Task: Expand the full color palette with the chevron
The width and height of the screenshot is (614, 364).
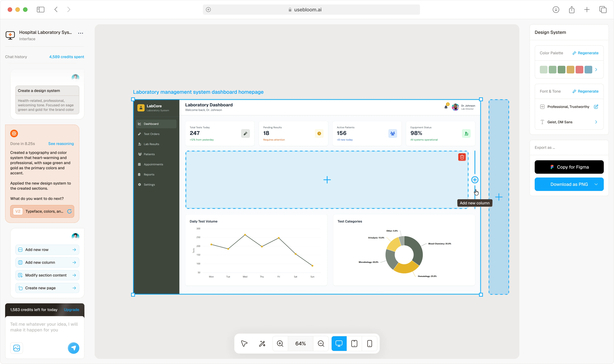Action: [x=596, y=69]
